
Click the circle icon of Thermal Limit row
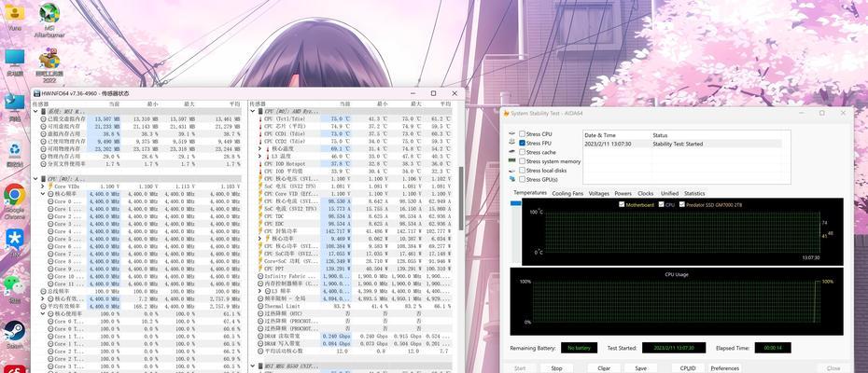260,306
